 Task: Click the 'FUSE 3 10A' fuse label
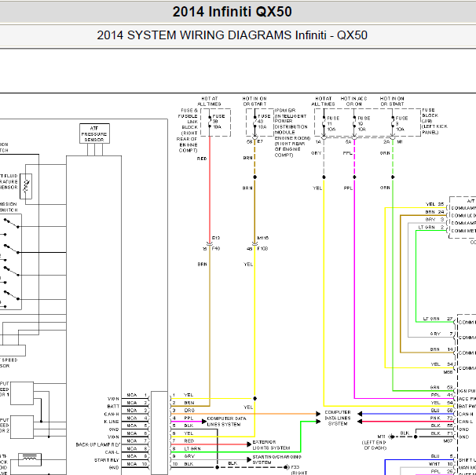(401, 124)
